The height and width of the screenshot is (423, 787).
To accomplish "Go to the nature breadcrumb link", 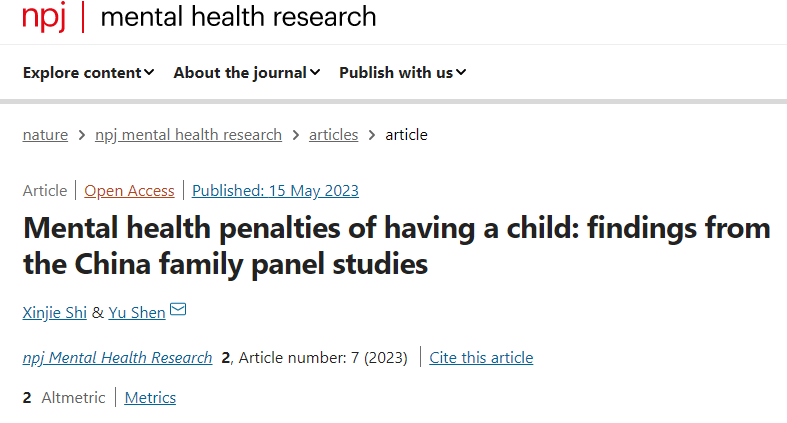I will (x=45, y=135).
